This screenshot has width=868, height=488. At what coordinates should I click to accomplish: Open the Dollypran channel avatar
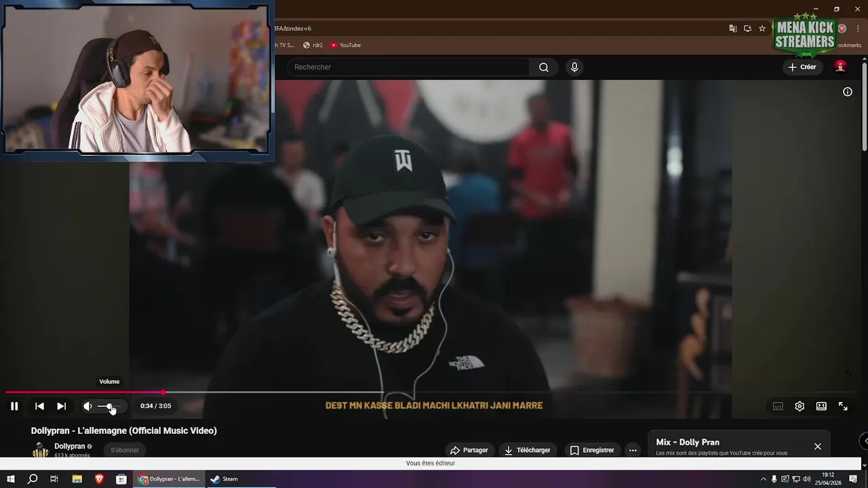(41, 450)
